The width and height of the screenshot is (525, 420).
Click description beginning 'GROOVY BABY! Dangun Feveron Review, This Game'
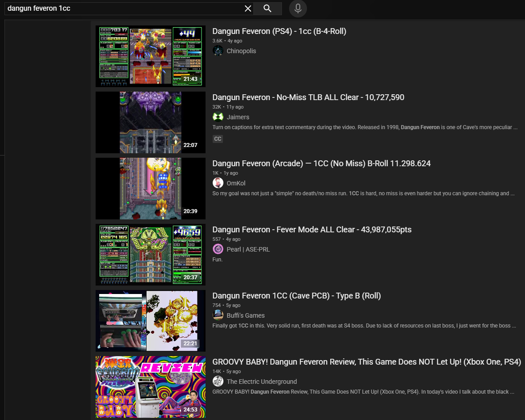tap(363, 391)
